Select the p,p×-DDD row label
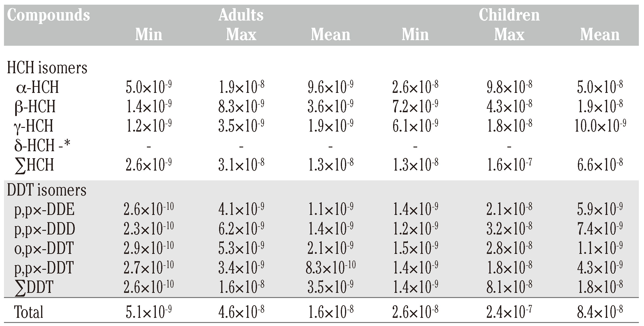644x326 pixels. [x=45, y=229]
